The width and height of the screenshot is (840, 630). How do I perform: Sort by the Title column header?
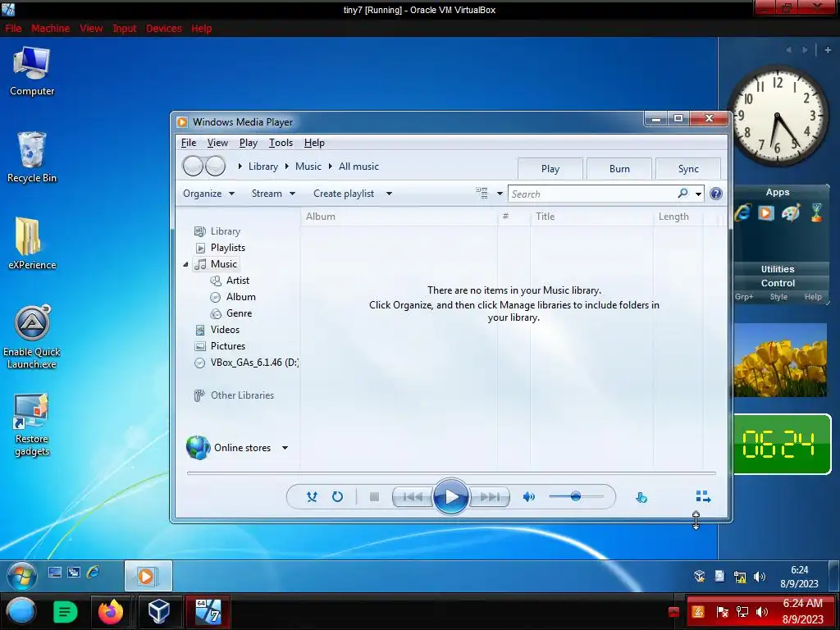(x=545, y=217)
